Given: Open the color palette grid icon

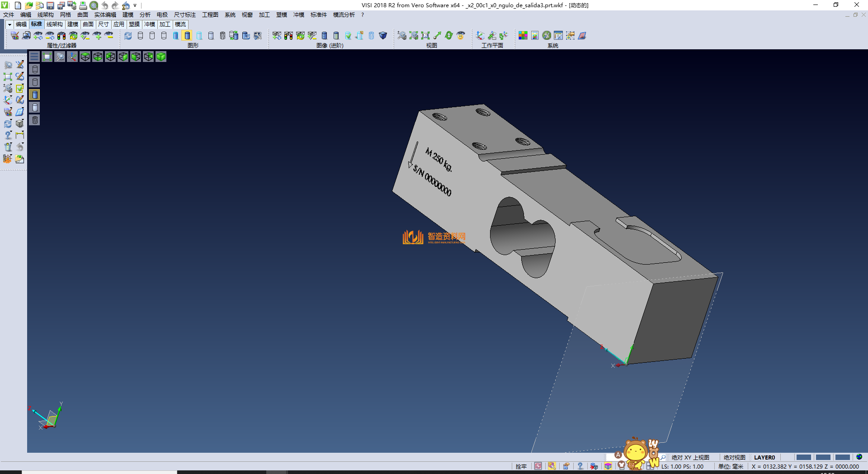Looking at the screenshot, I should [523, 36].
